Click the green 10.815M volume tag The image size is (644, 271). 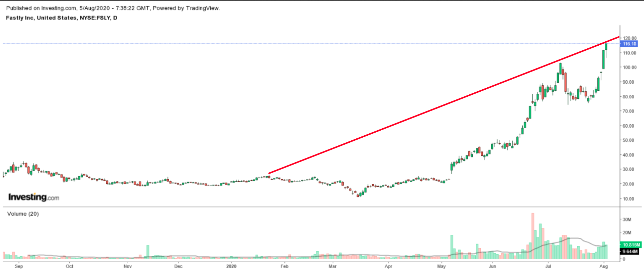(x=630, y=245)
